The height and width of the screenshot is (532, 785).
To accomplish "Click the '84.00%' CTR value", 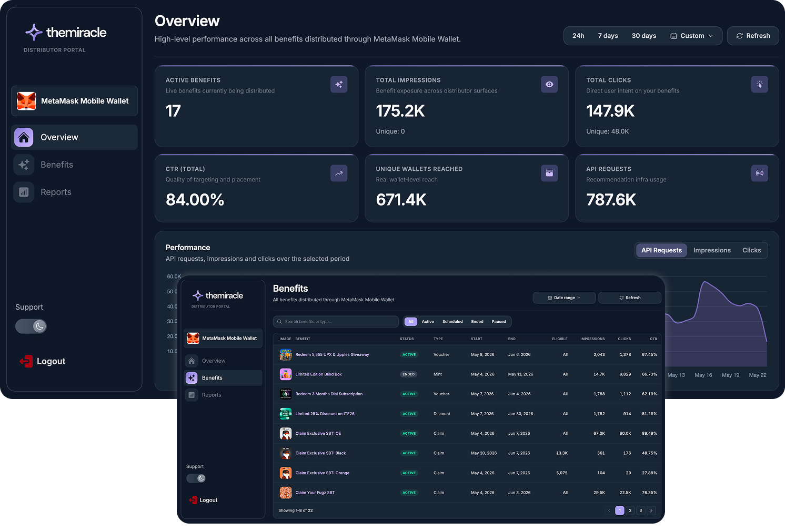I will [x=195, y=200].
